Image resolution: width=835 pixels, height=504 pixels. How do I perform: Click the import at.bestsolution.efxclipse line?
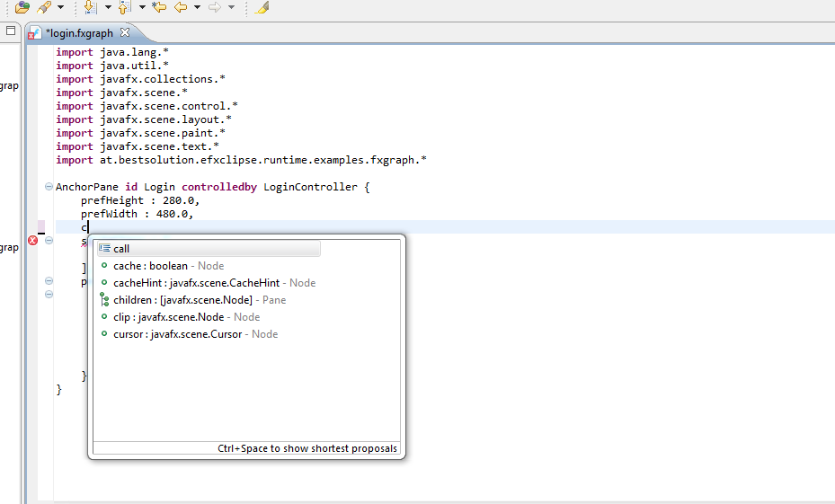241,160
